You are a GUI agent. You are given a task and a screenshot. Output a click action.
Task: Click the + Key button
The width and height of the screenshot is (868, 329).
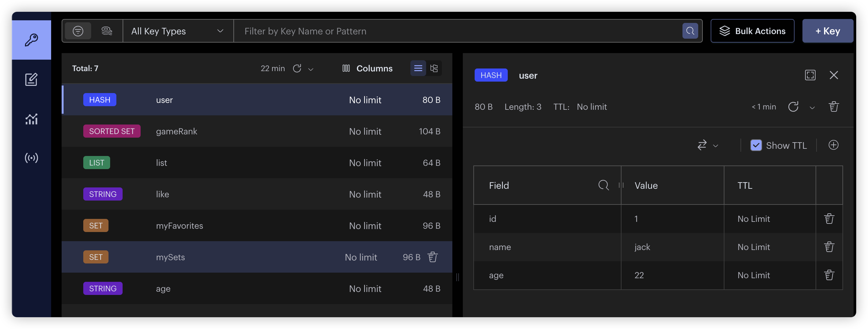pyautogui.click(x=827, y=31)
